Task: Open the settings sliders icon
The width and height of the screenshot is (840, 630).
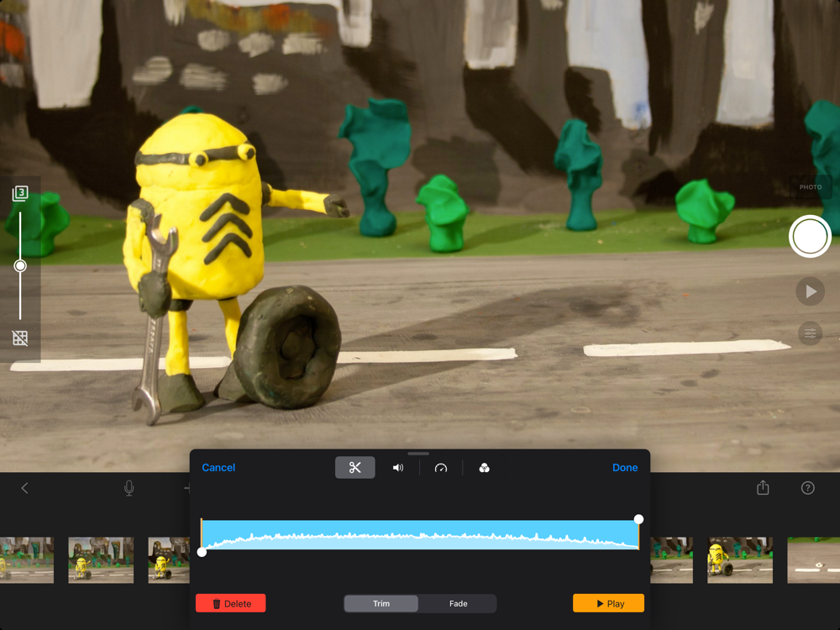Action: pyautogui.click(x=810, y=333)
